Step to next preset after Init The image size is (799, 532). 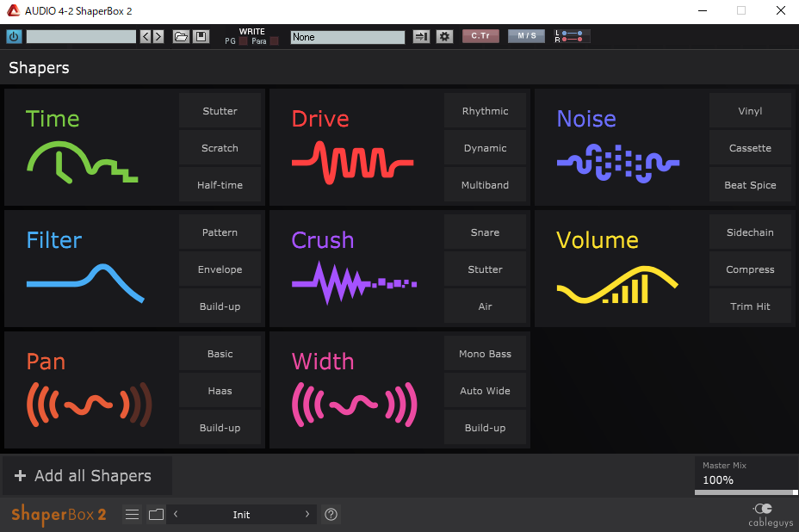pos(307,514)
